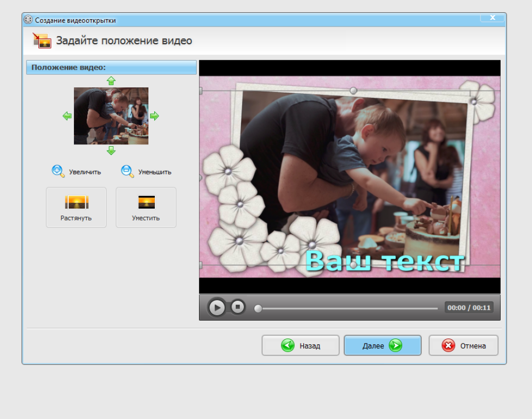
Task: Click the playback seek slider handle
Action: tap(258, 308)
